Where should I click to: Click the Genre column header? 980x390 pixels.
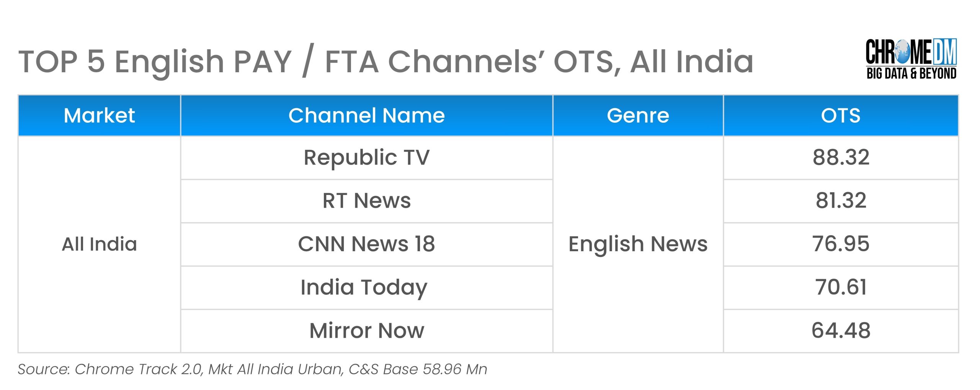[638, 115]
